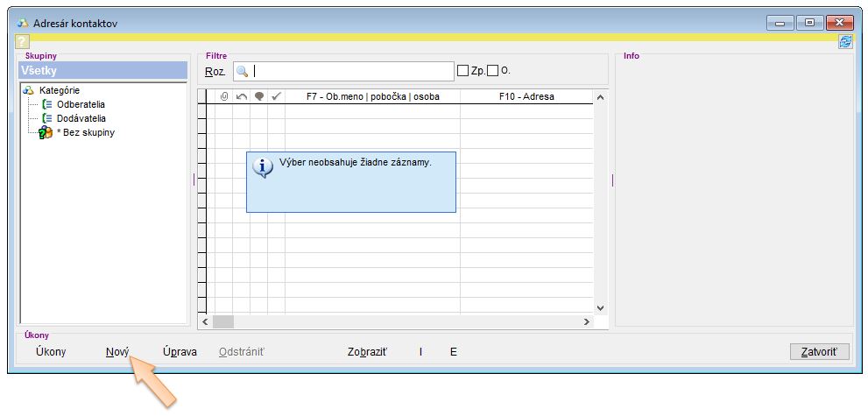The height and width of the screenshot is (416, 868).
Task: Toggle the O. checkbox
Action: pyautogui.click(x=492, y=71)
